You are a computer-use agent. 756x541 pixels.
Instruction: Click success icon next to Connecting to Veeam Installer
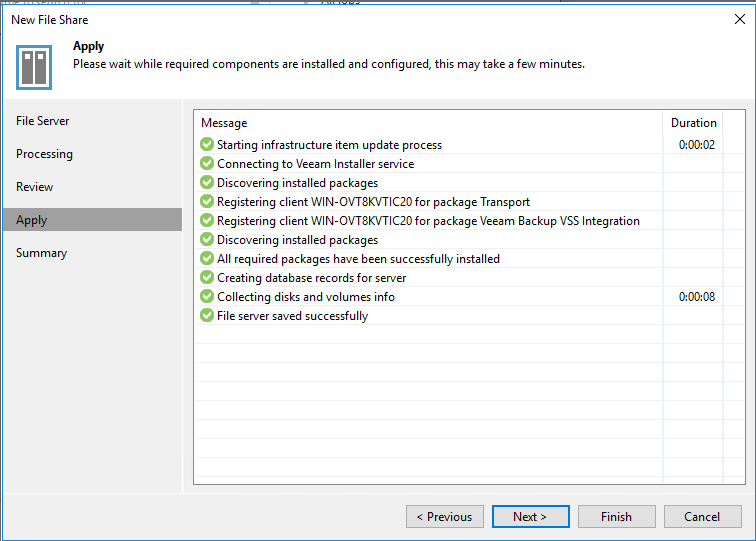[x=207, y=164]
